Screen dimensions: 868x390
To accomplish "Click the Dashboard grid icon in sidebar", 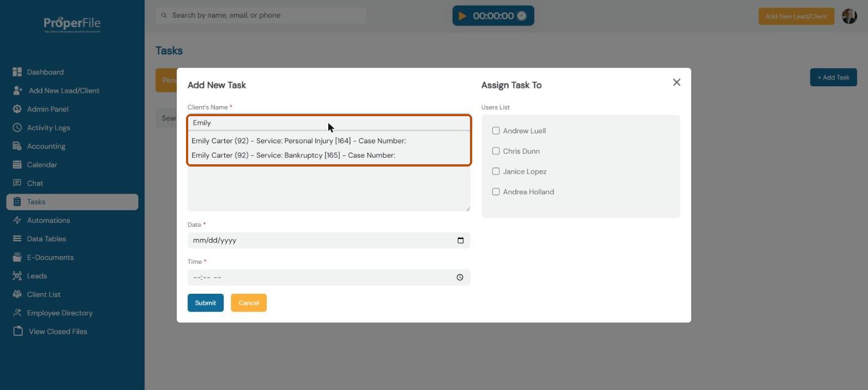I will pos(17,72).
